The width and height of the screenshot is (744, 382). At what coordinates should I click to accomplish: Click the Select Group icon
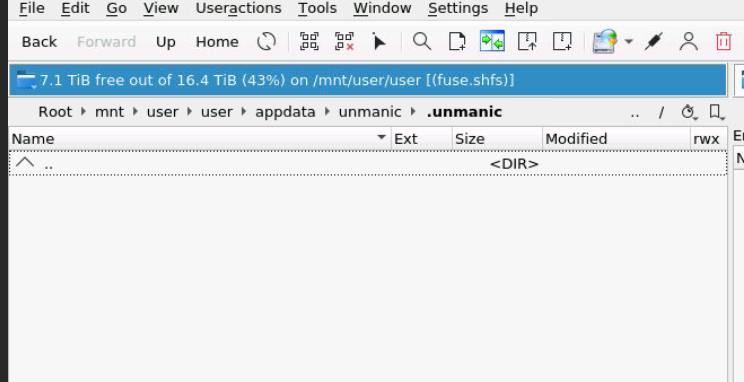(x=309, y=42)
